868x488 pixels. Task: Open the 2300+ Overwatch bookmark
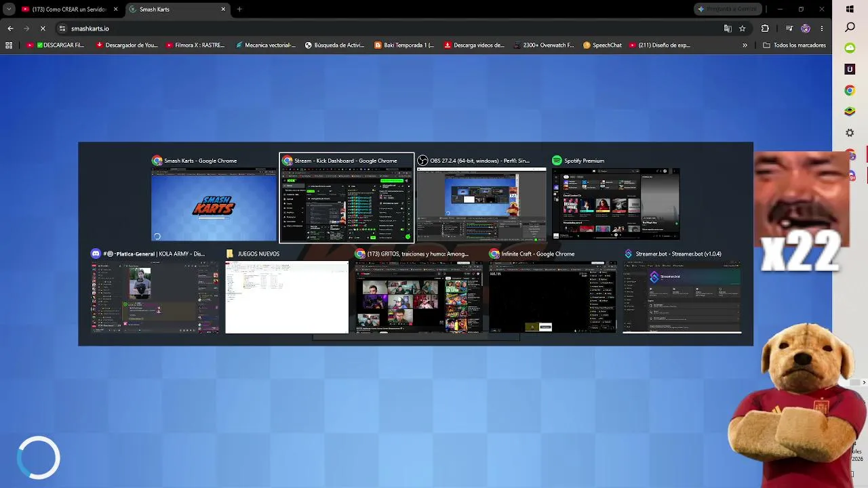544,45
